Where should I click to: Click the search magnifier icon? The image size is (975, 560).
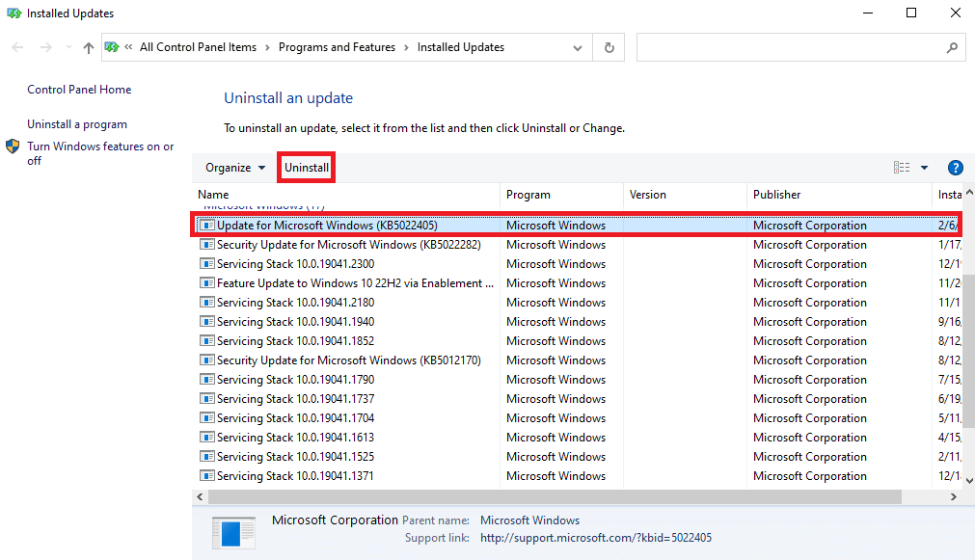tap(952, 47)
